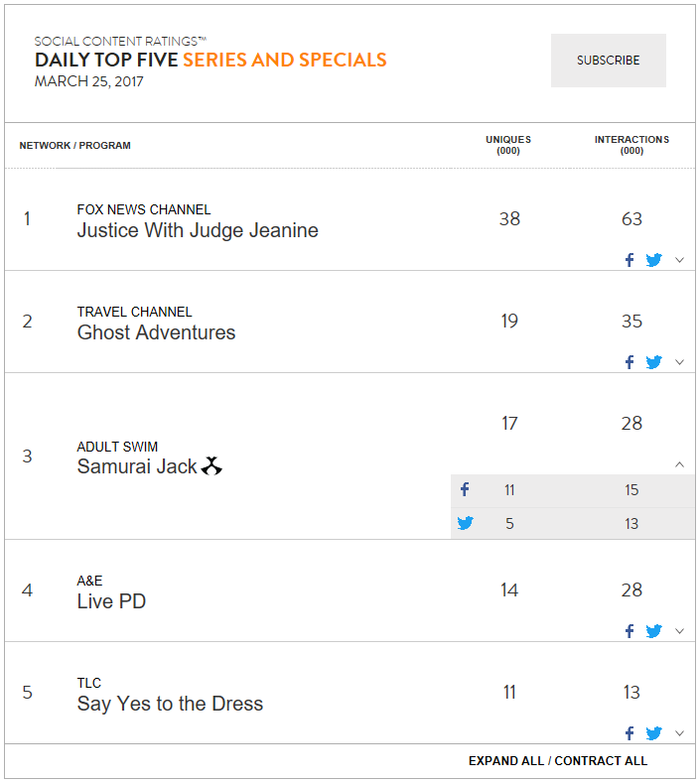Click CONTRACT ALL link
The image size is (700, 783).
point(601,760)
